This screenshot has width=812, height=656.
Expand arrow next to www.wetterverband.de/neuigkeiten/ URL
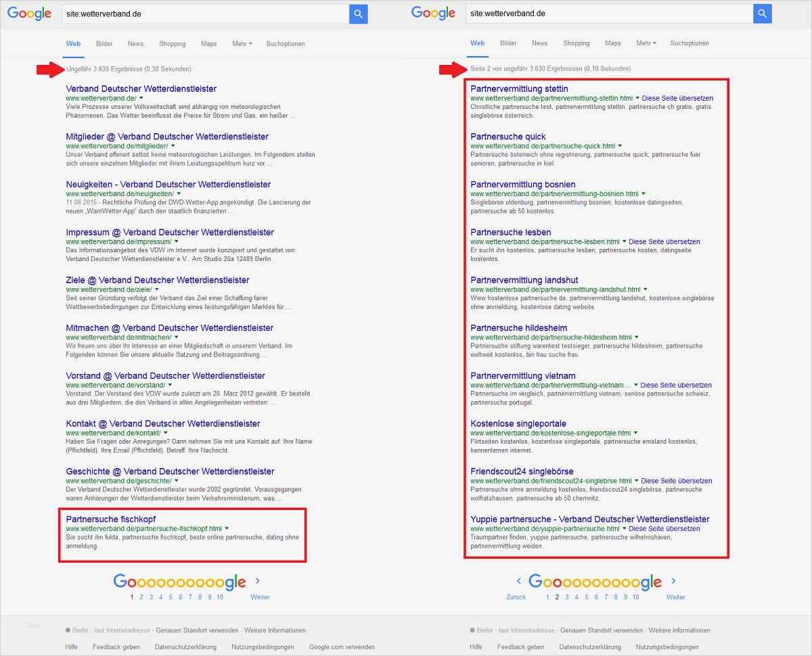click(x=179, y=194)
